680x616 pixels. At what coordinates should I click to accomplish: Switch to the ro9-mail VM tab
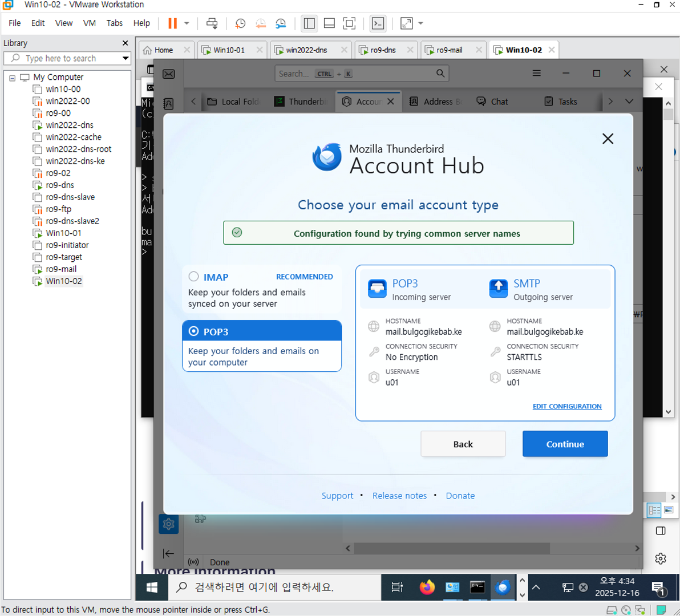pyautogui.click(x=449, y=50)
